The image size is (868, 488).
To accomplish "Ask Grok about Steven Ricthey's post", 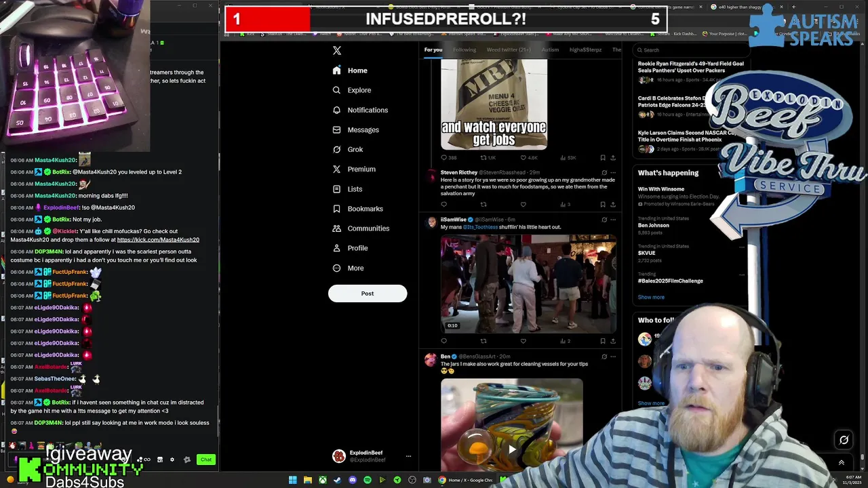I will point(604,172).
